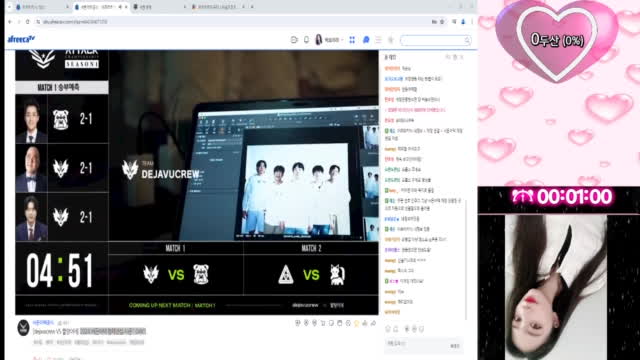Click the broadcaster name link below video
Viewport: 640px width, 360px height.
(43, 322)
